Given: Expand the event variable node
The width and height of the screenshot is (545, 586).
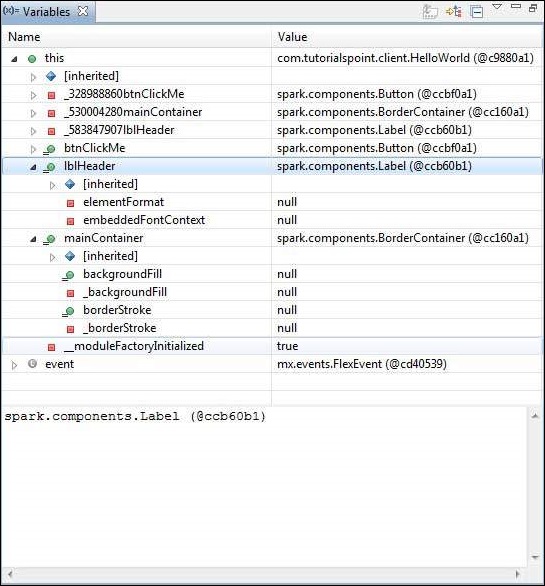Looking at the screenshot, I should pos(14,365).
